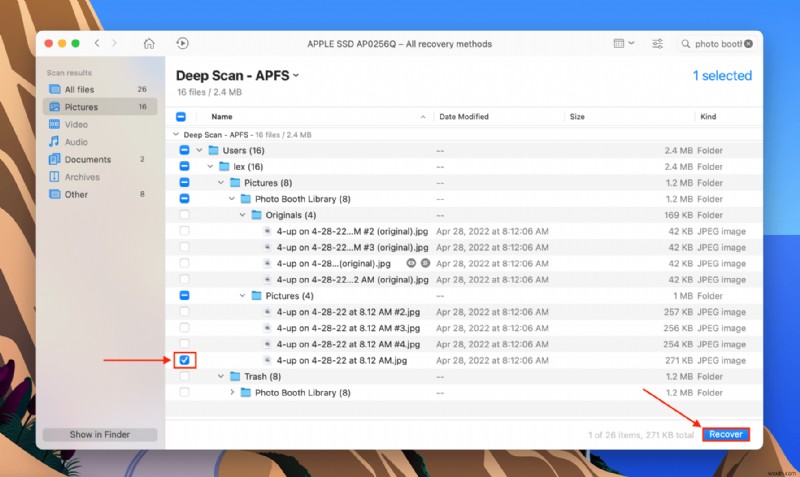This screenshot has width=800, height=477.
Task: Click the Pictures (8) folder icon
Action: coord(235,183)
